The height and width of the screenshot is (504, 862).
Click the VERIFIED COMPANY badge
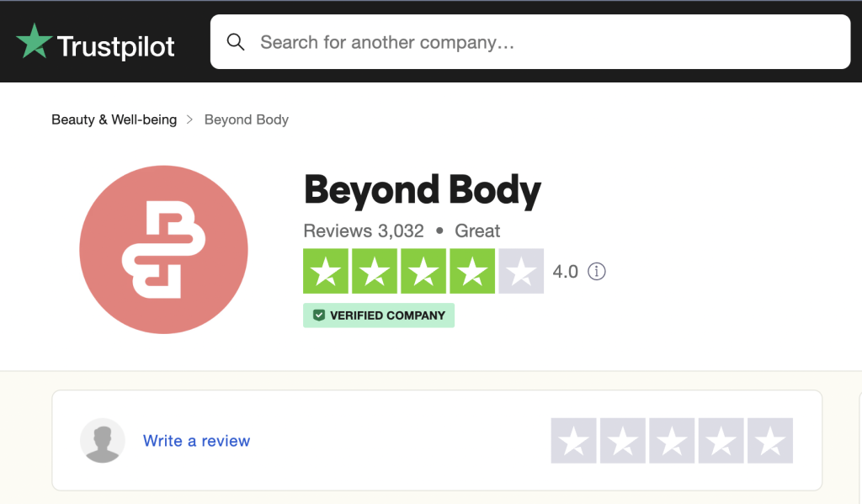379,316
